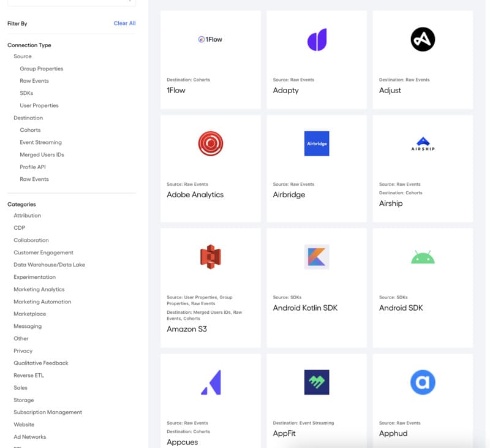
Task: Click the 1Flow logo icon
Action: tap(210, 39)
